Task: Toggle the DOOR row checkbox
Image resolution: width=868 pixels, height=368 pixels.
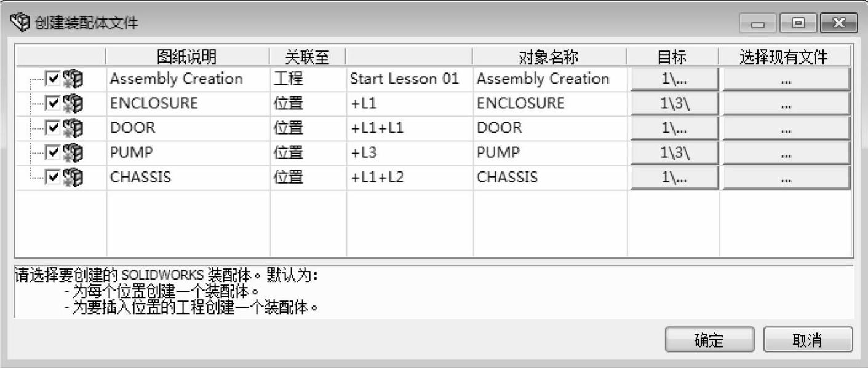Action: (53, 128)
